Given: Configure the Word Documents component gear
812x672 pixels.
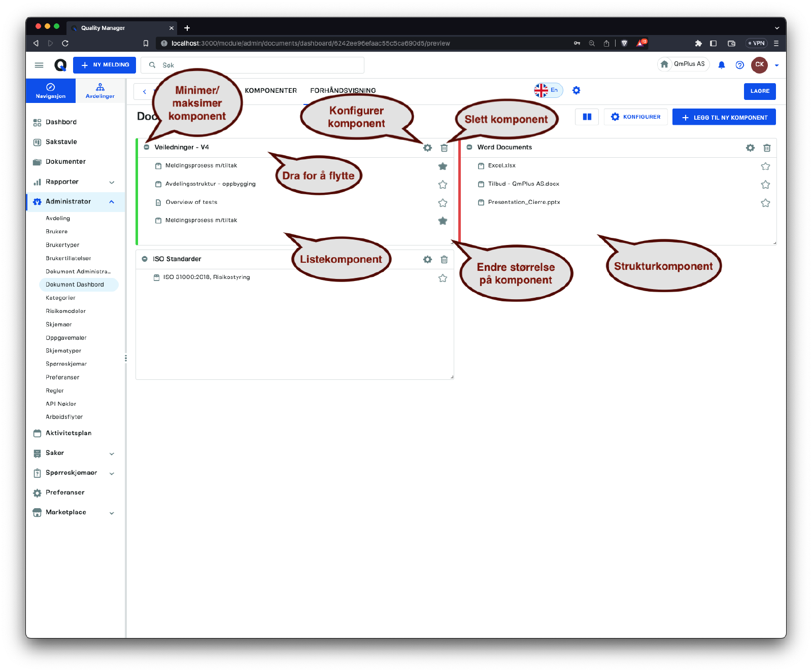Looking at the screenshot, I should pyautogui.click(x=750, y=148).
